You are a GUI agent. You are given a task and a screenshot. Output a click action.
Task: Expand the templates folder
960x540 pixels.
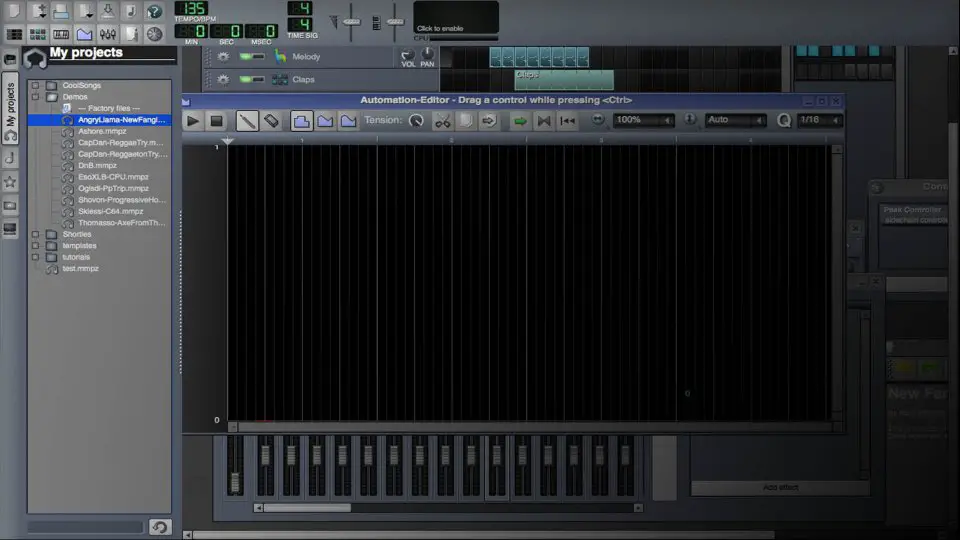pyautogui.click(x=35, y=246)
